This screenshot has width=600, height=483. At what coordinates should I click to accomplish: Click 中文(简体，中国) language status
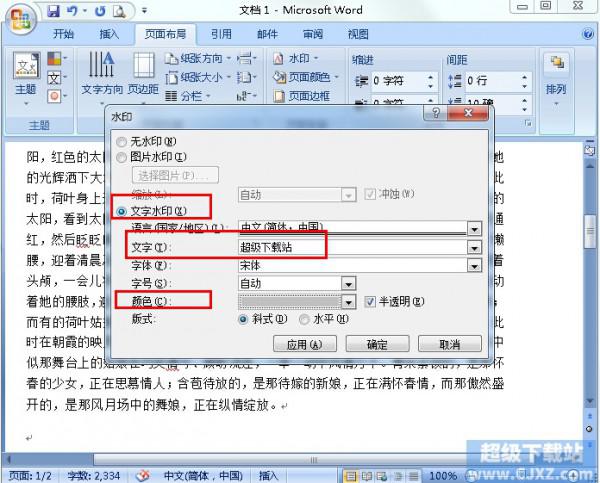click(x=203, y=476)
